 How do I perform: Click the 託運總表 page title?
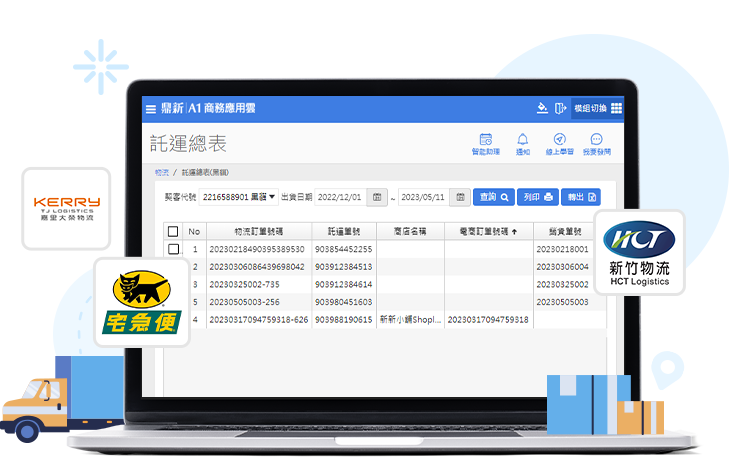pyautogui.click(x=188, y=144)
